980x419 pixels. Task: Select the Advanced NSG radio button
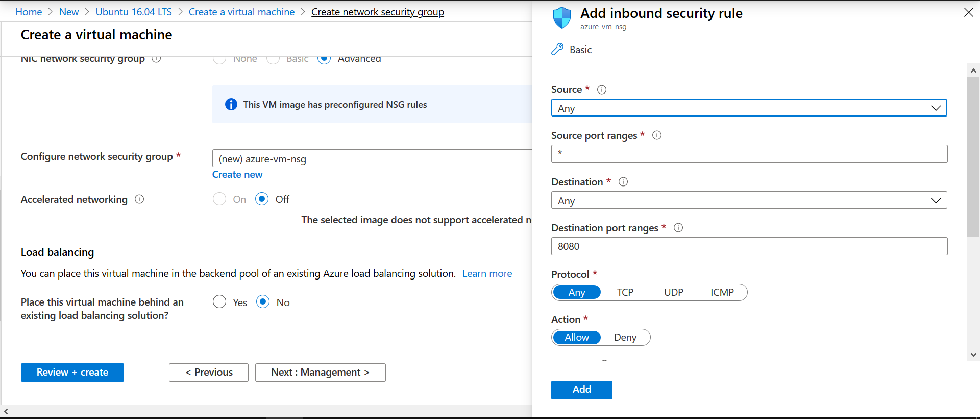pyautogui.click(x=324, y=59)
